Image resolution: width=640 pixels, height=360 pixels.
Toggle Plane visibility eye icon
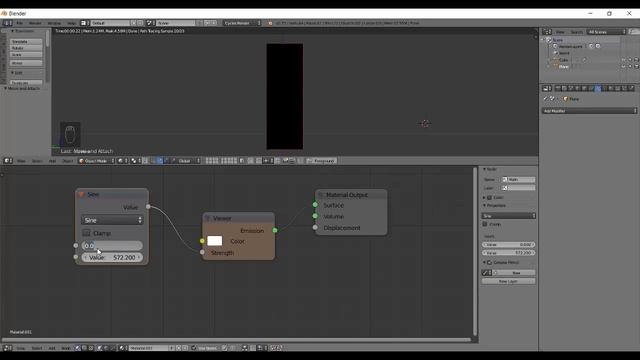tap(624, 67)
